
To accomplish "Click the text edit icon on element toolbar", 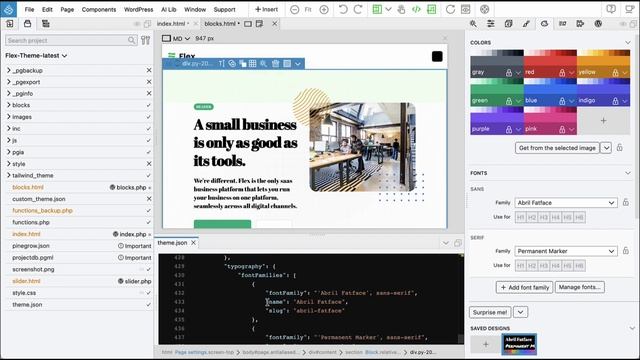I will [x=221, y=64].
